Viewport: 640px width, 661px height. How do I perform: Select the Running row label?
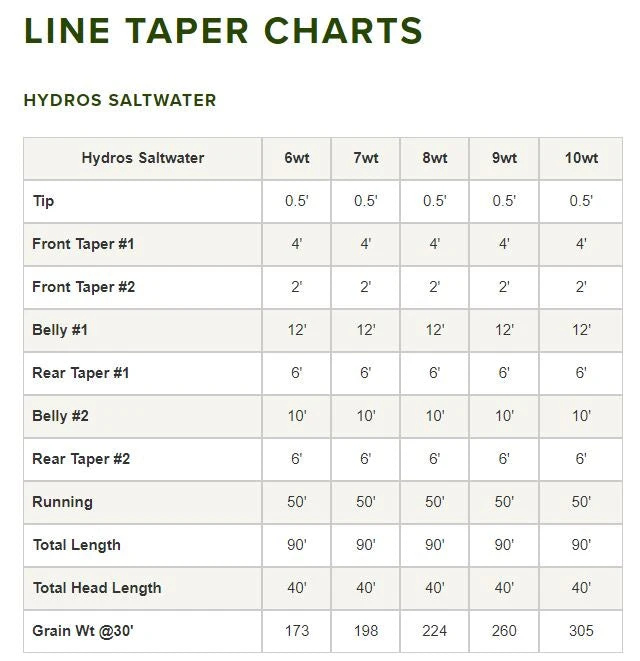(x=62, y=502)
